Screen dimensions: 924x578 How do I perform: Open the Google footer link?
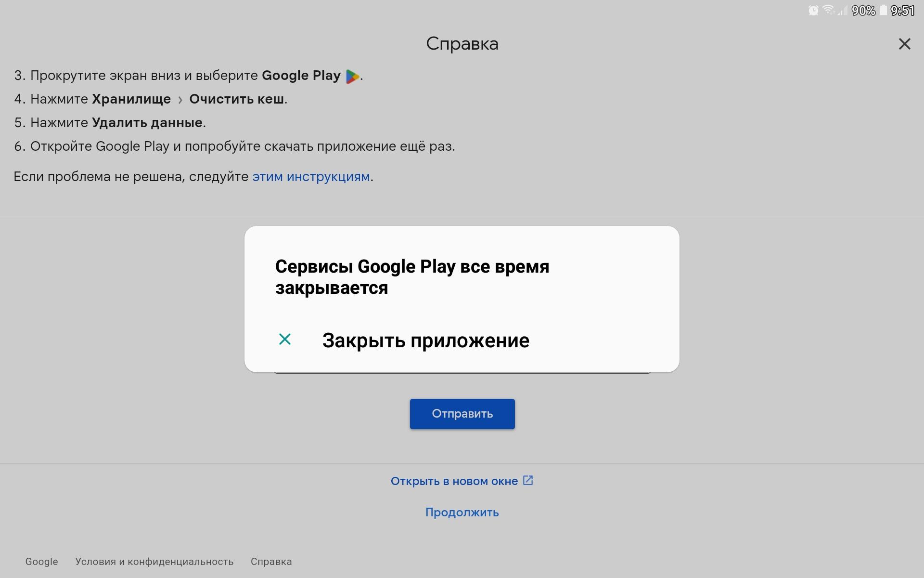point(41,562)
